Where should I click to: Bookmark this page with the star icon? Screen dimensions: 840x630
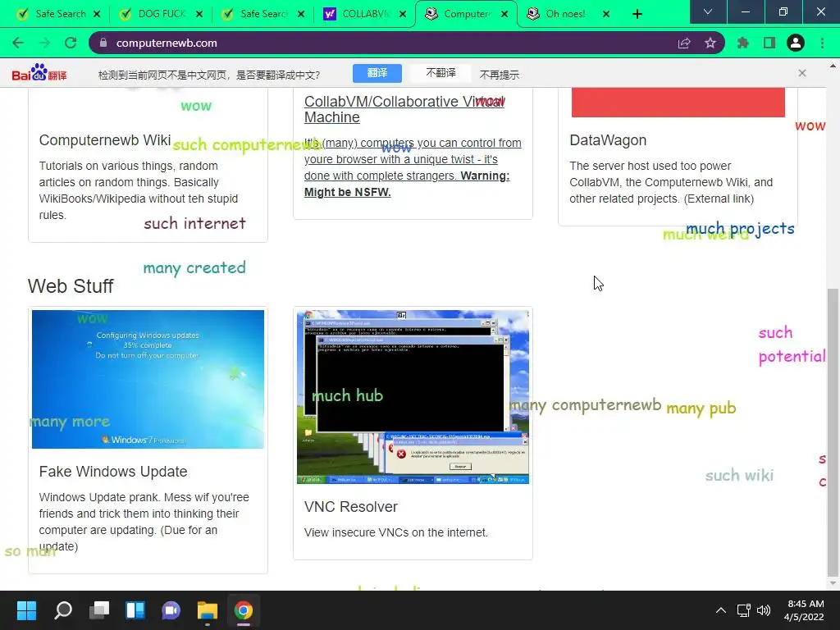click(710, 43)
